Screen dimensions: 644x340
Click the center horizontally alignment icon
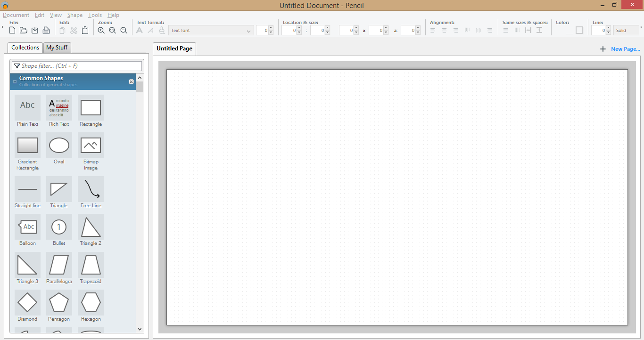tap(444, 31)
